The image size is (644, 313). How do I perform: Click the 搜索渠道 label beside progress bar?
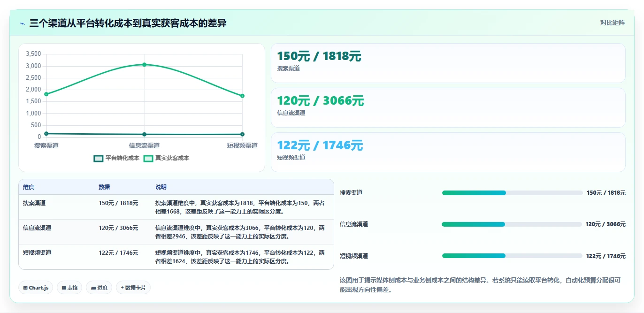[351, 193]
